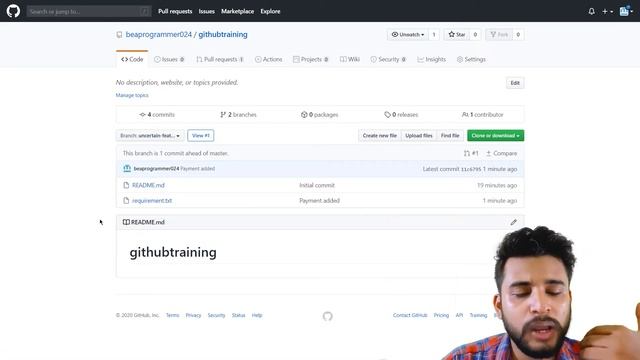The width and height of the screenshot is (640, 360).
Task: Open githubtraining repository link
Action: pyautogui.click(x=223, y=34)
